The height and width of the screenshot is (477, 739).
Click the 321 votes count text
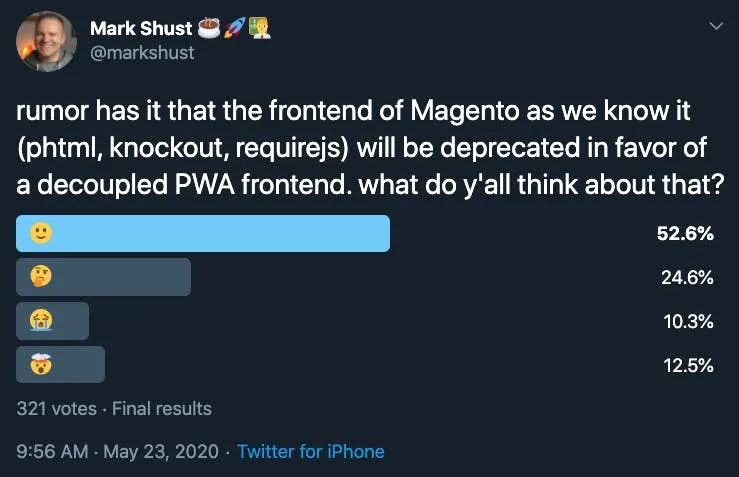pos(56,408)
